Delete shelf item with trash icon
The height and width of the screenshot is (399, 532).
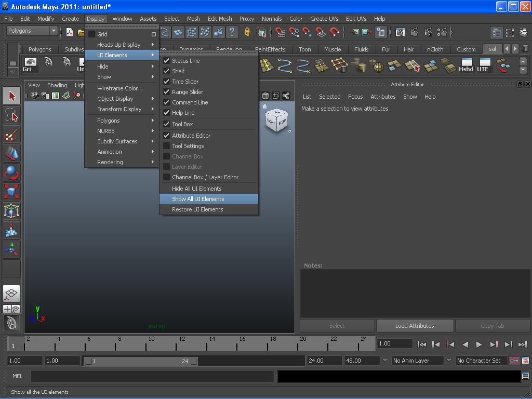click(526, 48)
